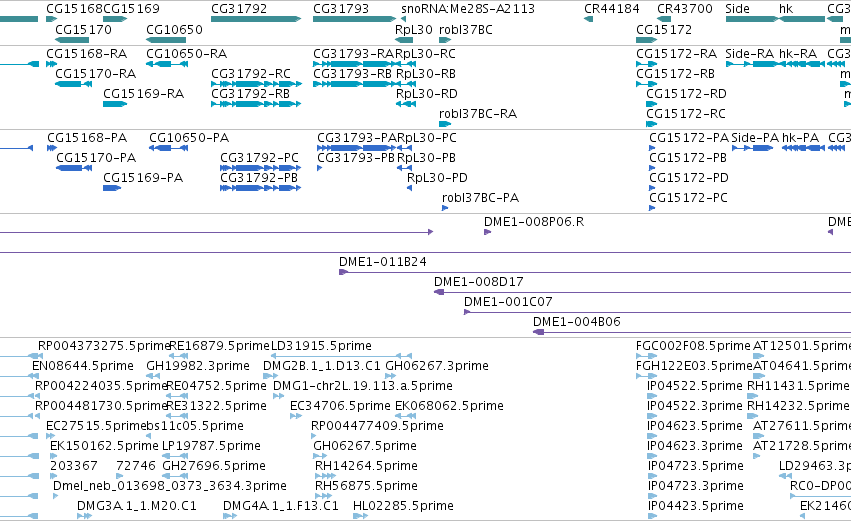Click the RH56875.5prime EST label

click(366, 486)
